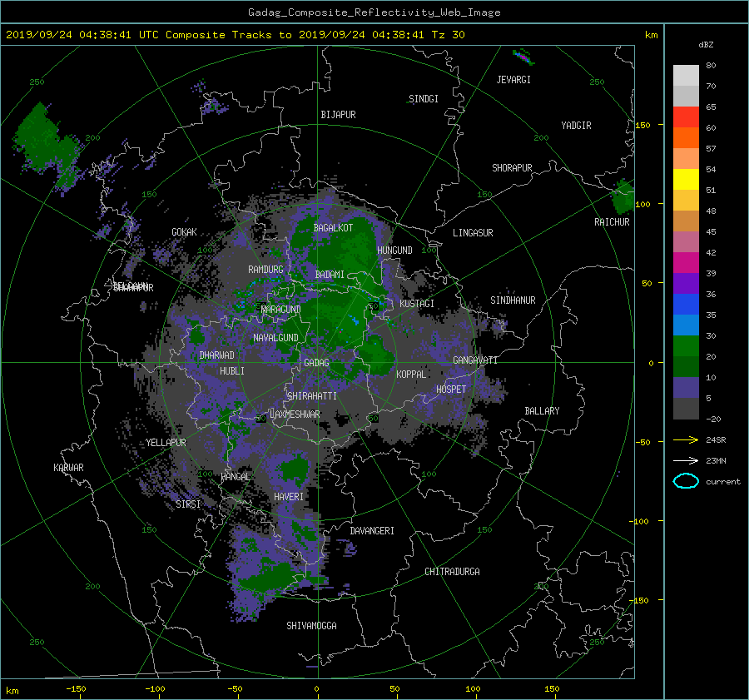Click the cyan 'current' ellipse legend icon
Screen dimensions: 749x700
686,481
